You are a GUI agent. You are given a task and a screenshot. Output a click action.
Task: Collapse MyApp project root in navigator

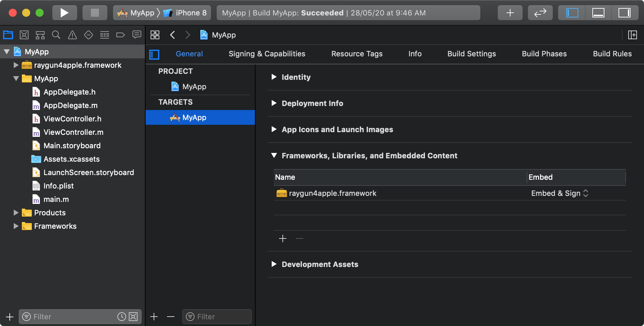click(7, 52)
